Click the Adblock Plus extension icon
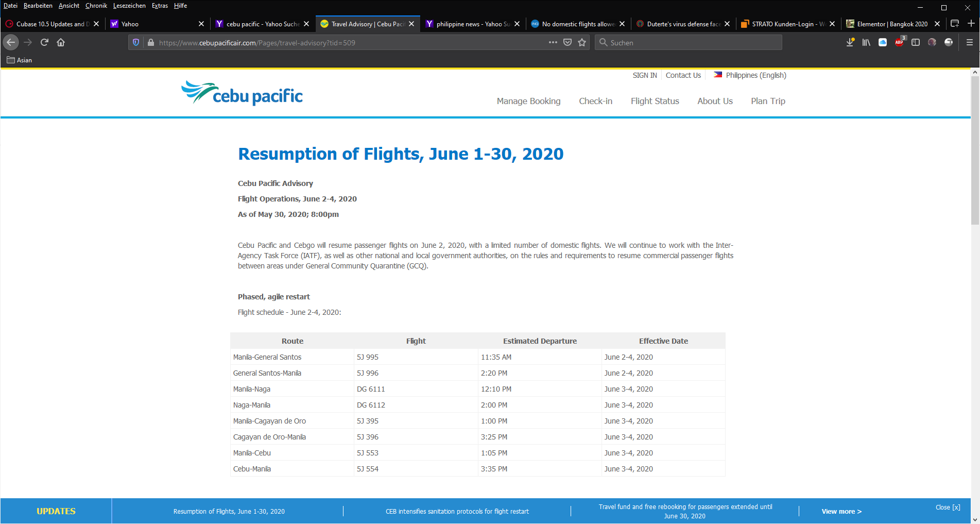 [x=899, y=42]
